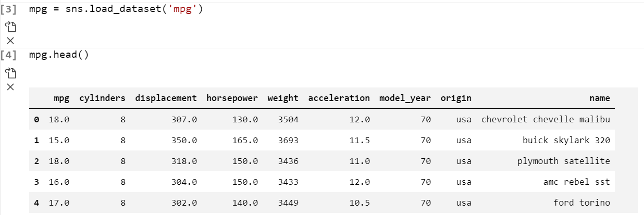Click the model_year column header
Image resolution: width=644 pixels, height=215 pixels.
pyautogui.click(x=405, y=98)
